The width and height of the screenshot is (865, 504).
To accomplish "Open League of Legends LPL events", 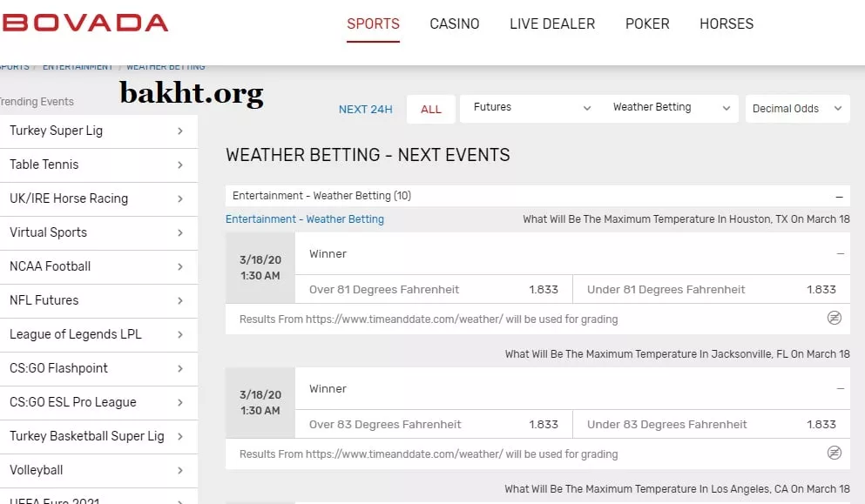I will pyautogui.click(x=98, y=334).
